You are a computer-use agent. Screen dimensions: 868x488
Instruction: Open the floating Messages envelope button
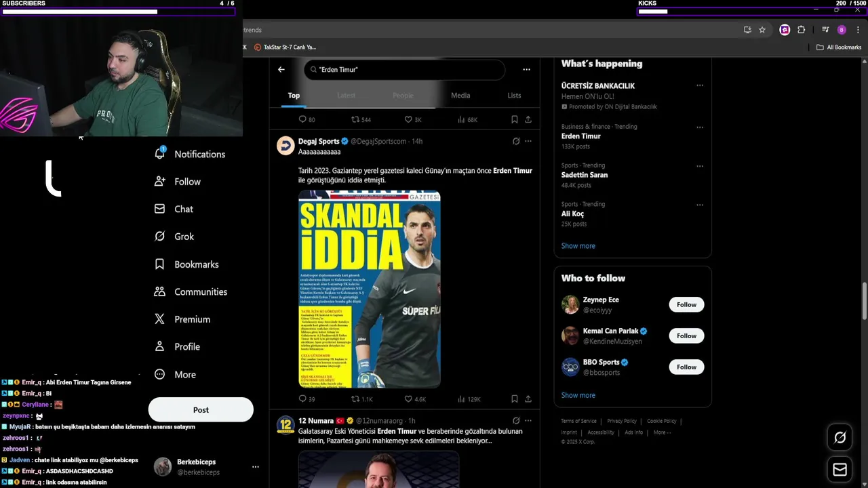pyautogui.click(x=840, y=470)
